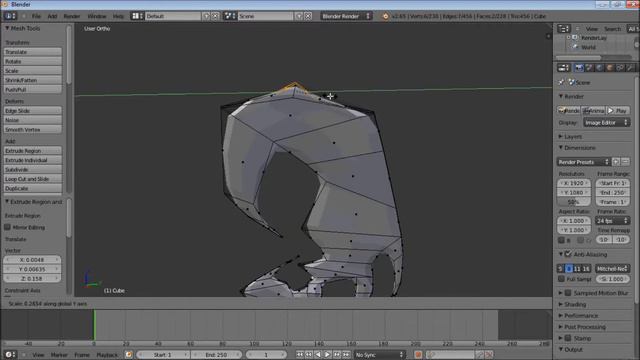
Task: Open the Window menu
Action: click(x=97, y=16)
